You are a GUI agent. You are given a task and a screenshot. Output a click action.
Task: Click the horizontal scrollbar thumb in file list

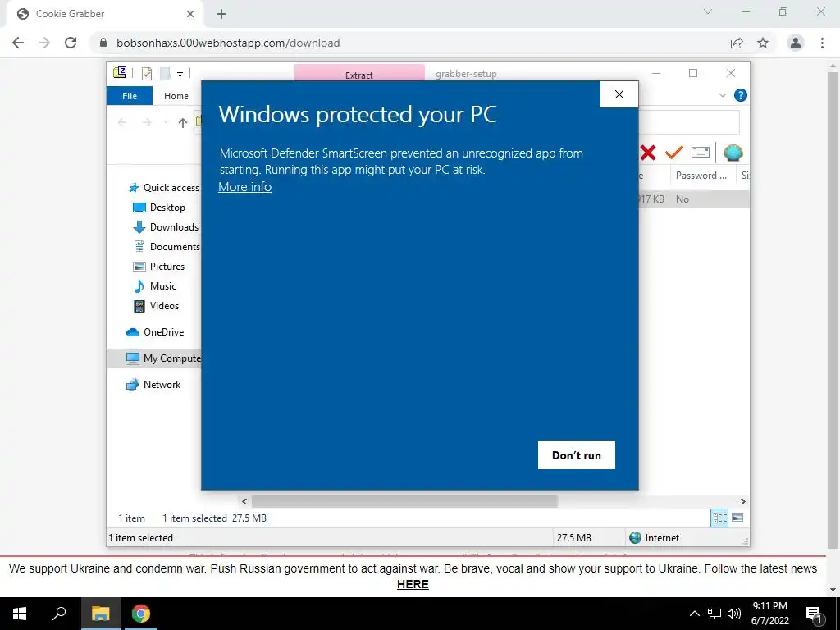(404, 501)
